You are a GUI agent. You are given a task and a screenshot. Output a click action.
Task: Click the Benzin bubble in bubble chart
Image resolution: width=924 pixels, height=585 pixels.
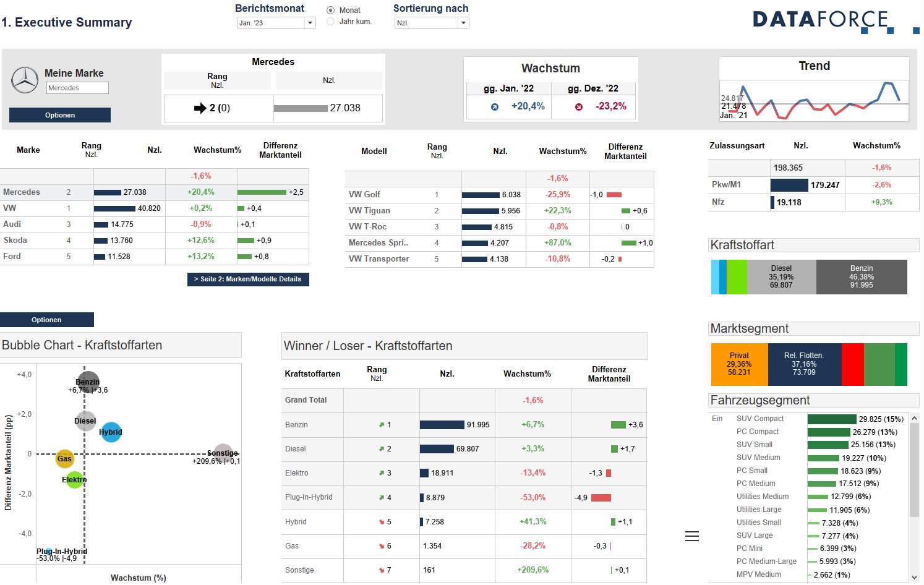pos(88,382)
